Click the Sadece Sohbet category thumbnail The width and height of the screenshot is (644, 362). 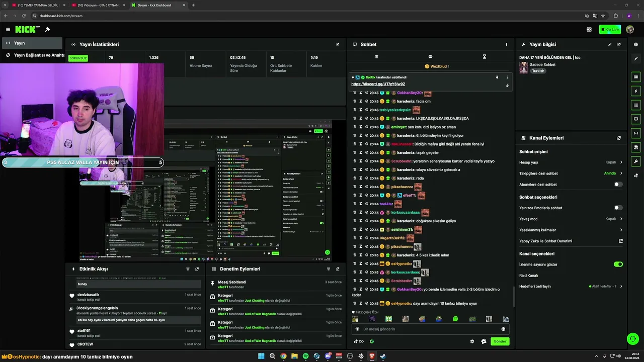coord(524,67)
